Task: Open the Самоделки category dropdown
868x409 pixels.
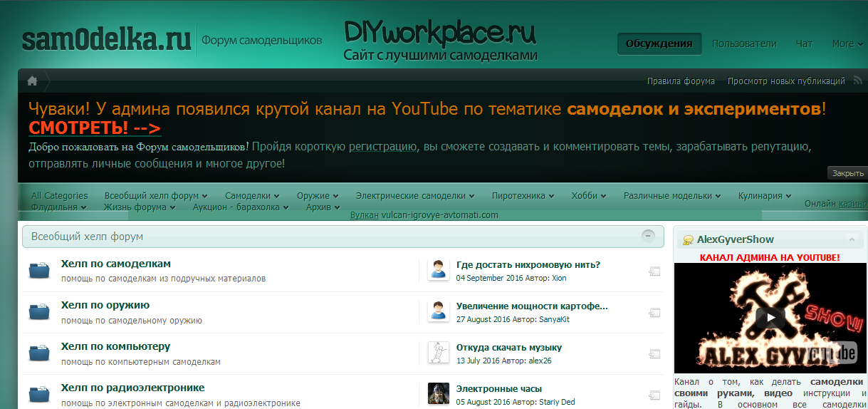Action: (252, 195)
